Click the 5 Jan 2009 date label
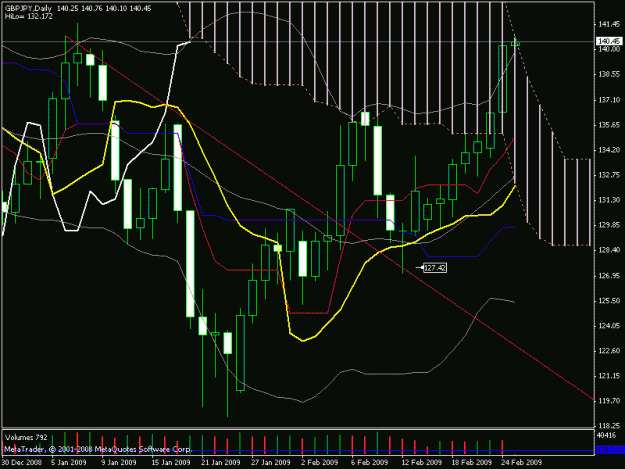The width and height of the screenshot is (625, 469). (68, 462)
